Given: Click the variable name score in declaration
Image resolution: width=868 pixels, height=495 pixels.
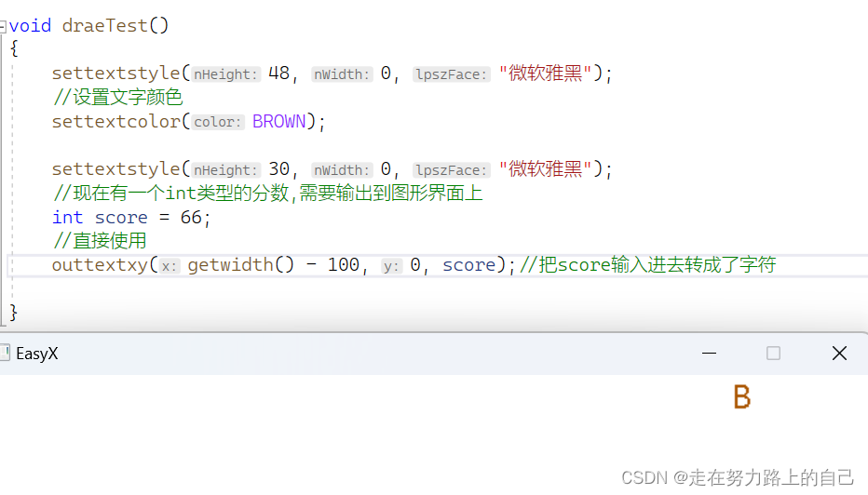Looking at the screenshot, I should tap(121, 218).
